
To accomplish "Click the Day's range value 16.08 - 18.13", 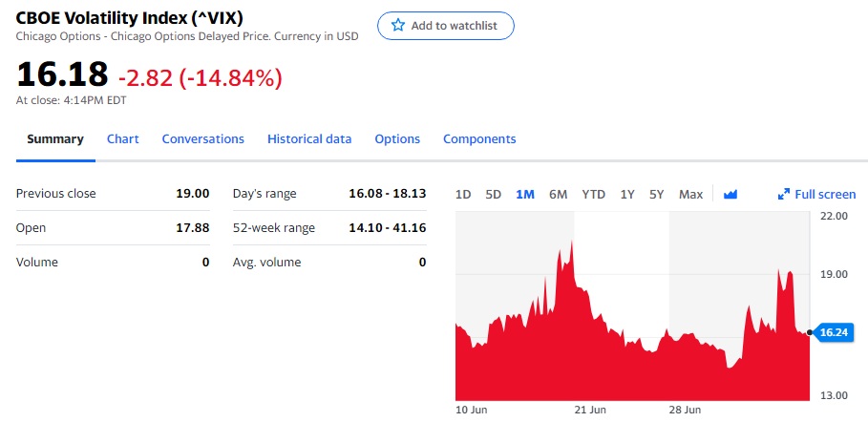I will [x=388, y=193].
